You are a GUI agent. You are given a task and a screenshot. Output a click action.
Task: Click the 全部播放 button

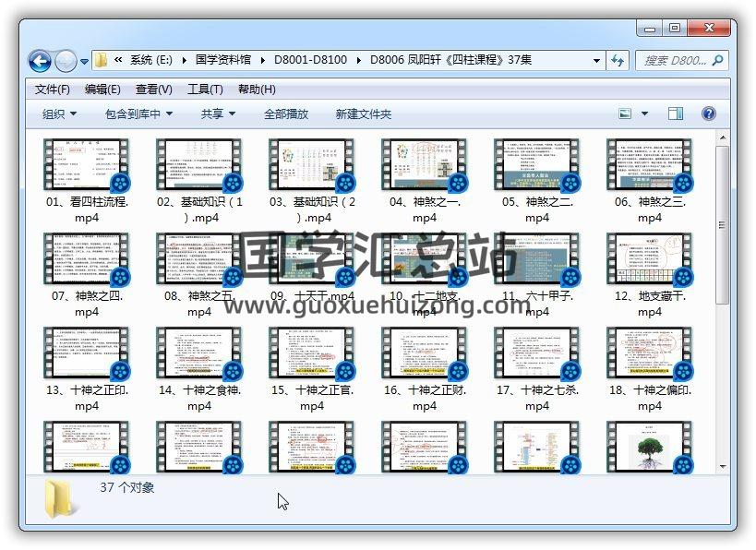(286, 114)
